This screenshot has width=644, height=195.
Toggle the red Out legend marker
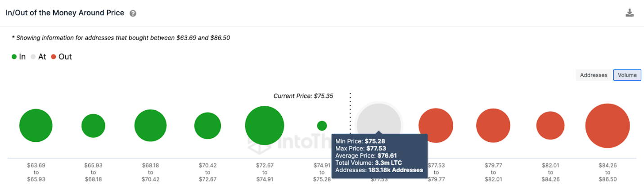click(x=54, y=57)
